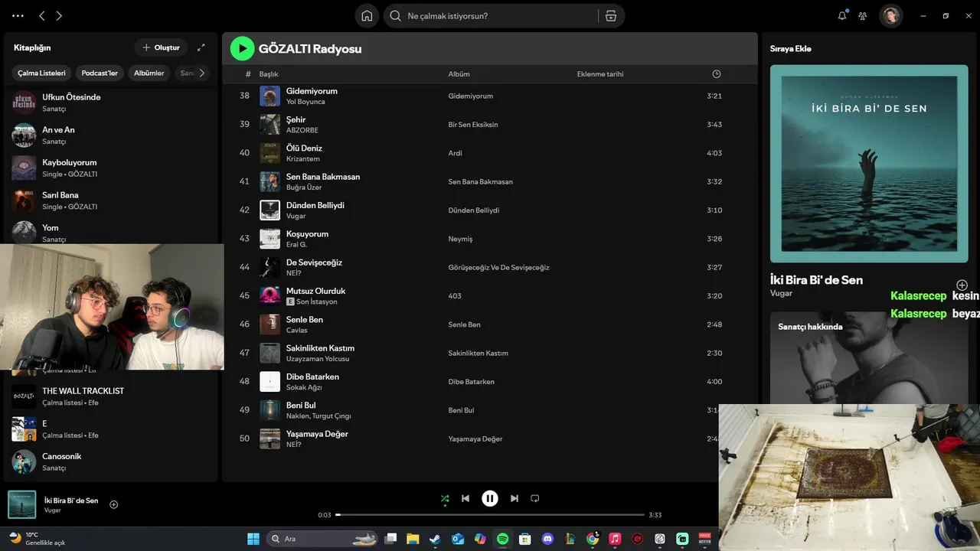This screenshot has height=551, width=980.
Task: Open THE WALL TRACKLIST playlist
Action: 111,396
